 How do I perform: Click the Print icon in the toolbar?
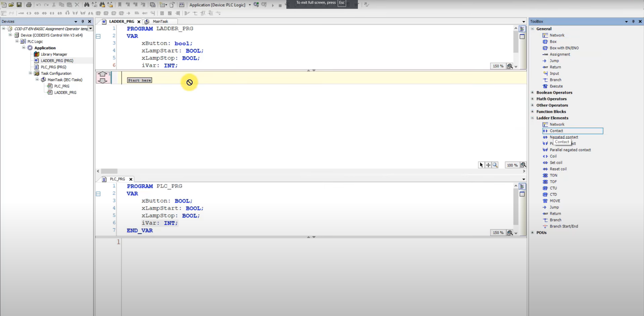pyautogui.click(x=29, y=5)
